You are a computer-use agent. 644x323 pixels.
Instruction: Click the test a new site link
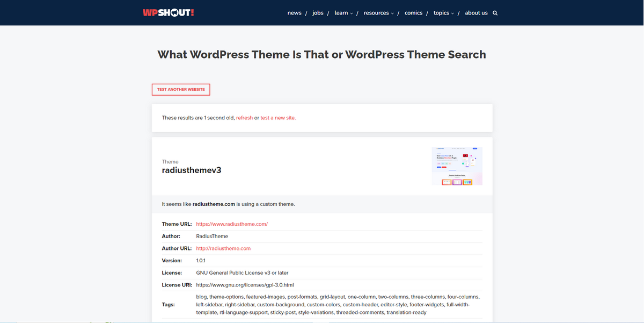pyautogui.click(x=278, y=118)
